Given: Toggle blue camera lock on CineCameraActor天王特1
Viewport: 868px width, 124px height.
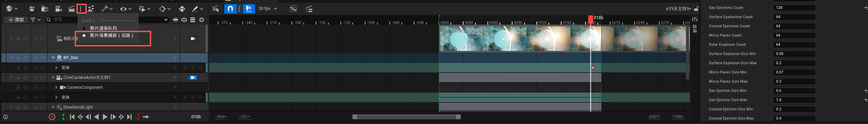Looking at the screenshot, I should [193, 78].
